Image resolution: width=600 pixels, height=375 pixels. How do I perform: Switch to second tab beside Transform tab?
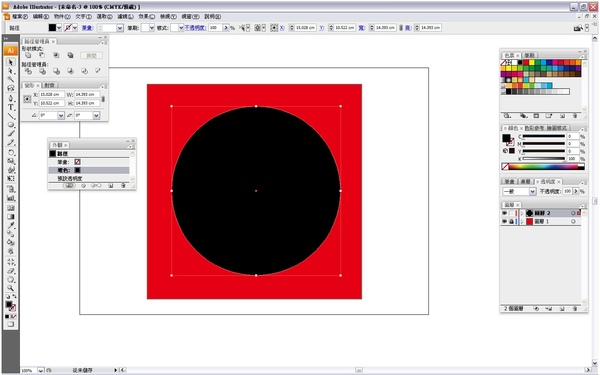tap(49, 85)
